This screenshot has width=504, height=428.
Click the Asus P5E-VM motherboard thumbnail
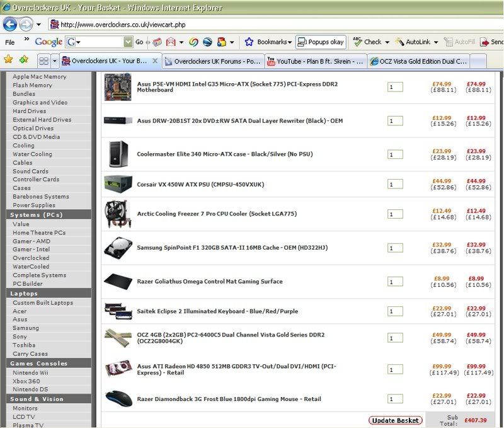(117, 86)
